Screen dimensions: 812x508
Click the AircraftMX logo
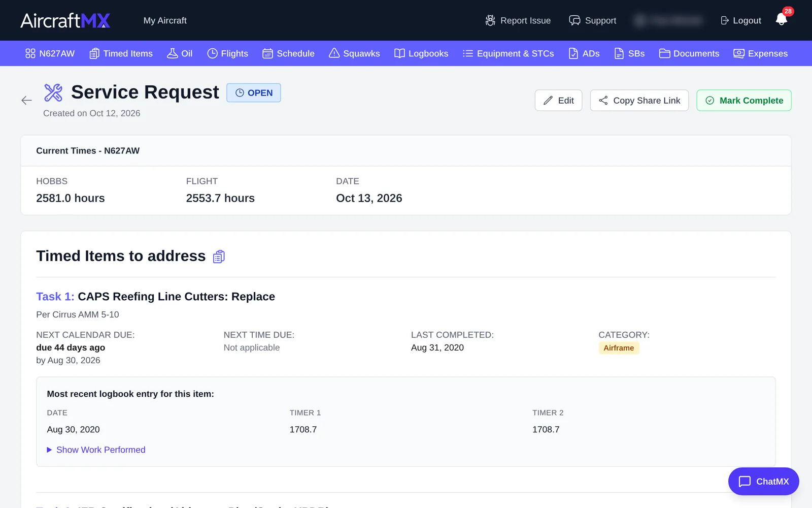pos(65,20)
